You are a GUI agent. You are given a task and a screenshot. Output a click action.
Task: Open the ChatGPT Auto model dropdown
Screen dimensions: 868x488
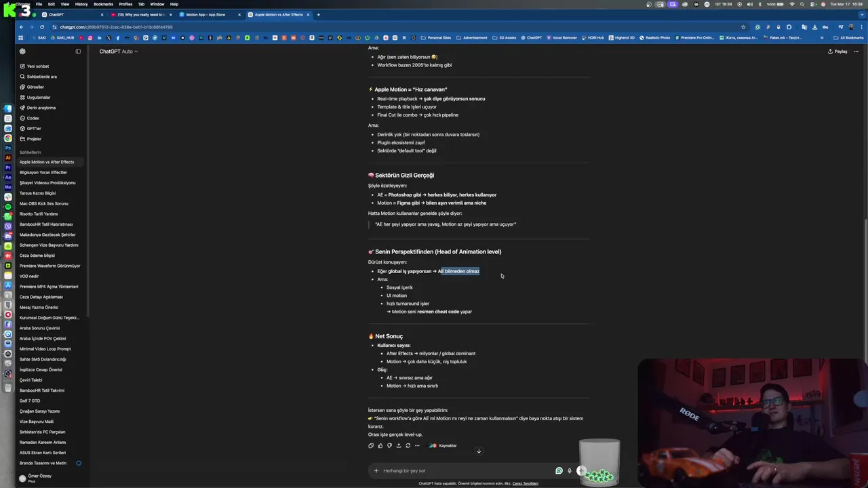coord(118,52)
